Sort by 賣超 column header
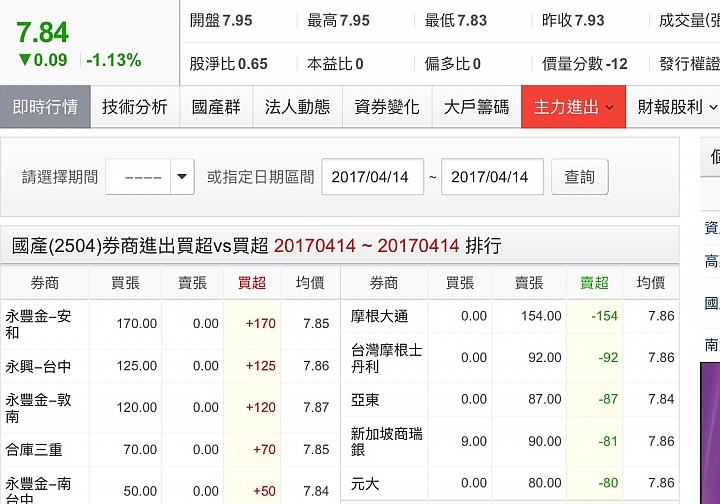The width and height of the screenshot is (720, 504). [594, 283]
